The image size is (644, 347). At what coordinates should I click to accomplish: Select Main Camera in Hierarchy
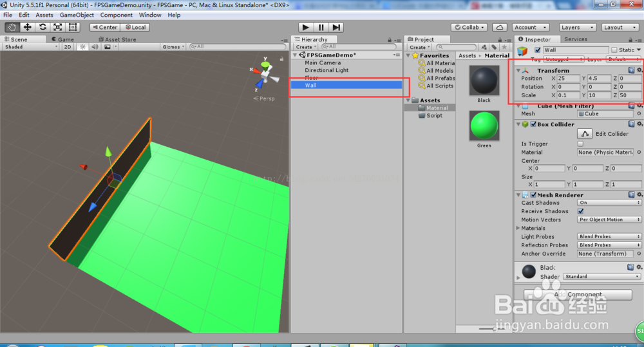pos(323,62)
